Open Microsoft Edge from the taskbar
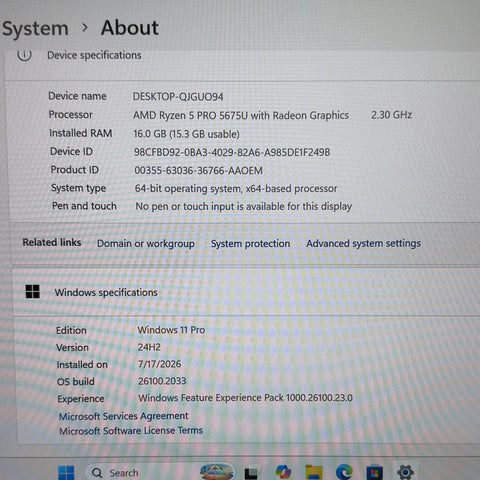 (344, 472)
